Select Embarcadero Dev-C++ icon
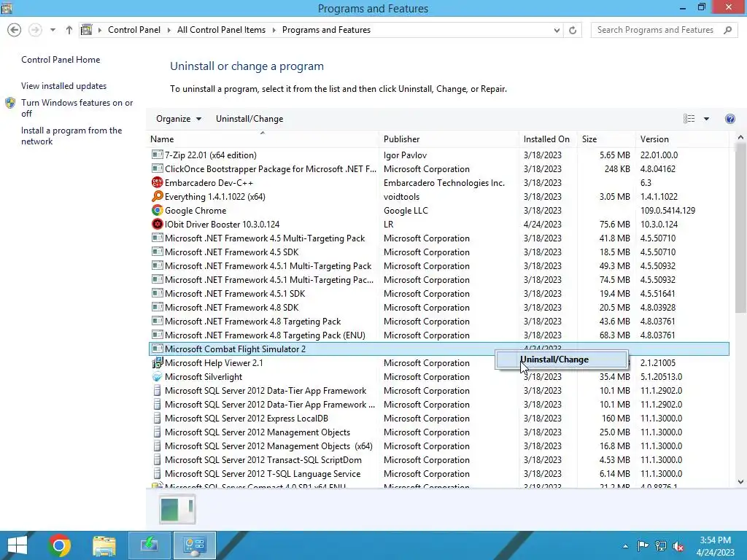747x560 pixels. (x=157, y=182)
